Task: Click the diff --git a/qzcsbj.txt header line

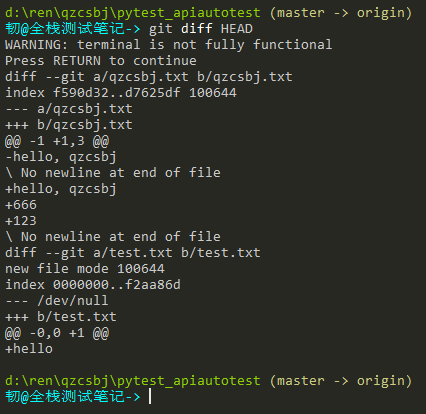Action: point(149,77)
